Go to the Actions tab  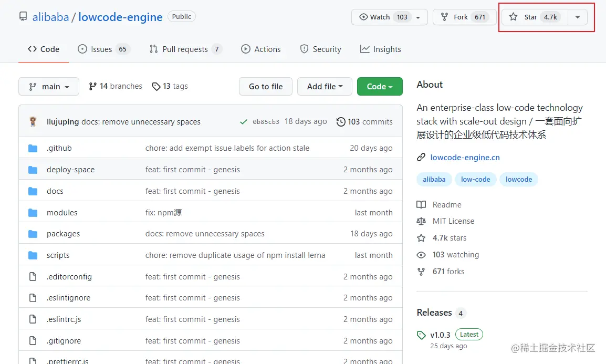pyautogui.click(x=261, y=49)
